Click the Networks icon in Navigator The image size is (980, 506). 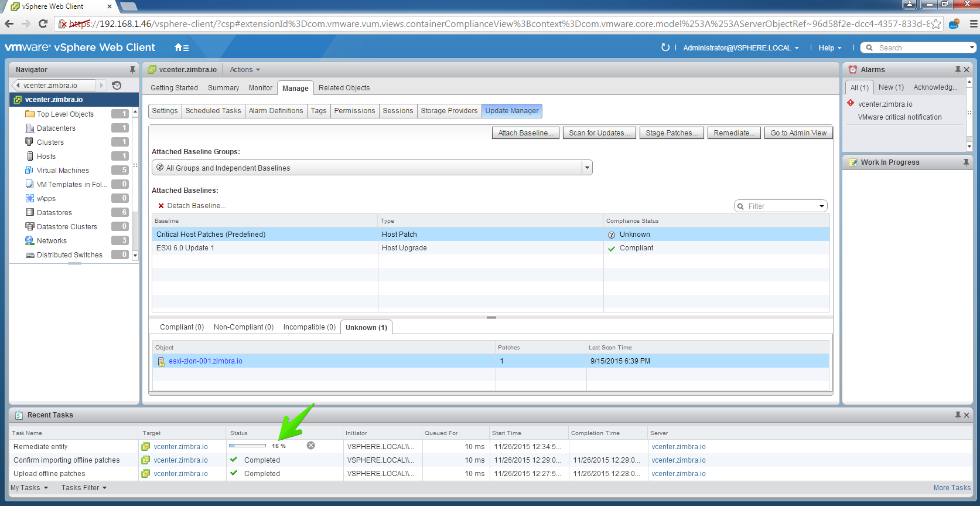(30, 240)
